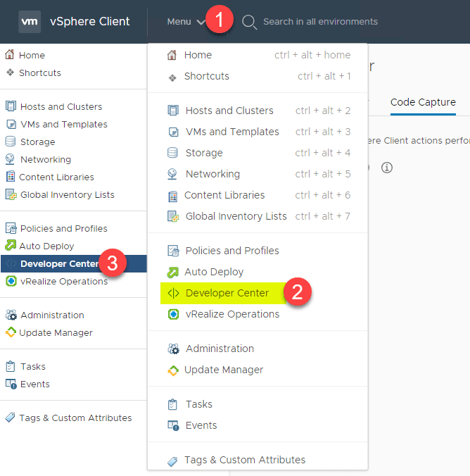Click Hosts and Clusters icon in sidebar
The width and height of the screenshot is (470, 476).
point(11,106)
